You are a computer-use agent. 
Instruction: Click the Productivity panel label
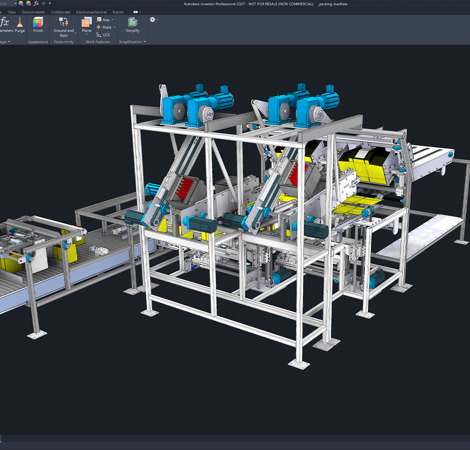pos(64,42)
